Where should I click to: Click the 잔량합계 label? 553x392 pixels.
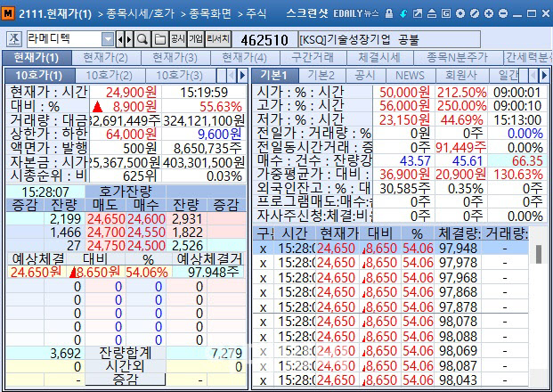point(126,353)
